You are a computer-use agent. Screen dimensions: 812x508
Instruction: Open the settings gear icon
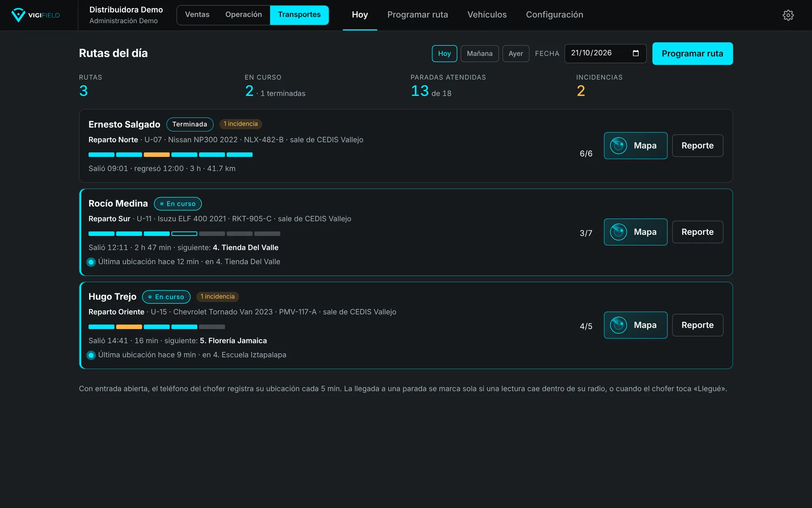(788, 15)
